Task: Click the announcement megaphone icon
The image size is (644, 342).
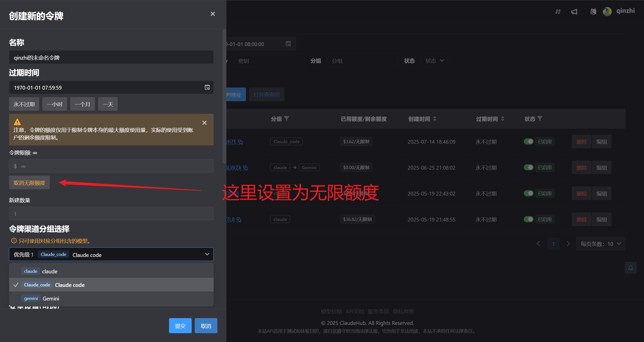Action: point(574,12)
